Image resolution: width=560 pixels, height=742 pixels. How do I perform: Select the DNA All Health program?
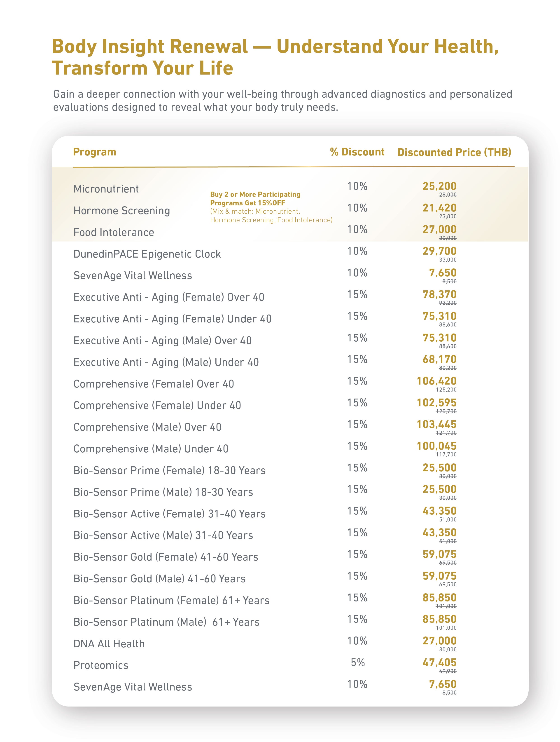[x=109, y=644]
